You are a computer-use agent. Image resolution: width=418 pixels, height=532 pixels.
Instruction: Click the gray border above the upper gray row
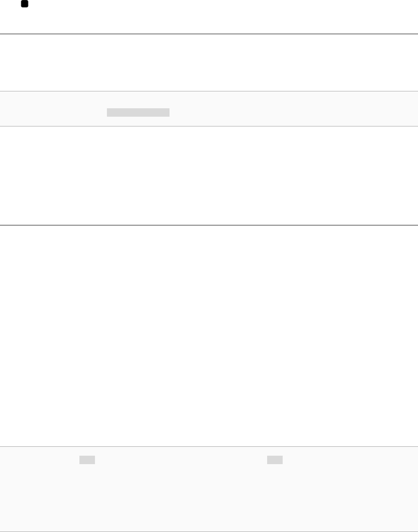pos(209,91)
